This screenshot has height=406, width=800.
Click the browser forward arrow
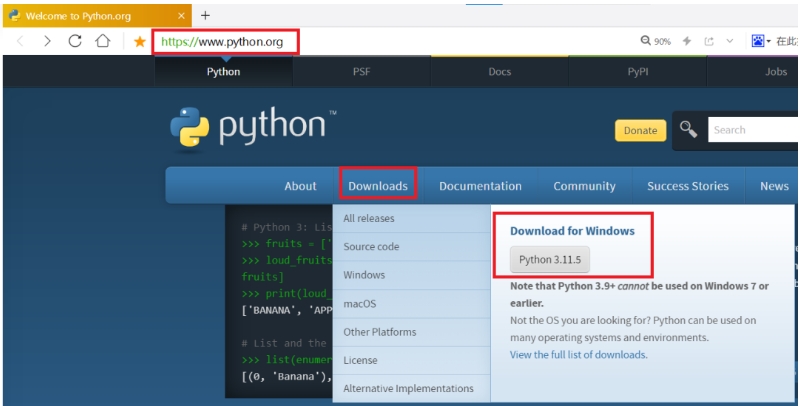47,41
